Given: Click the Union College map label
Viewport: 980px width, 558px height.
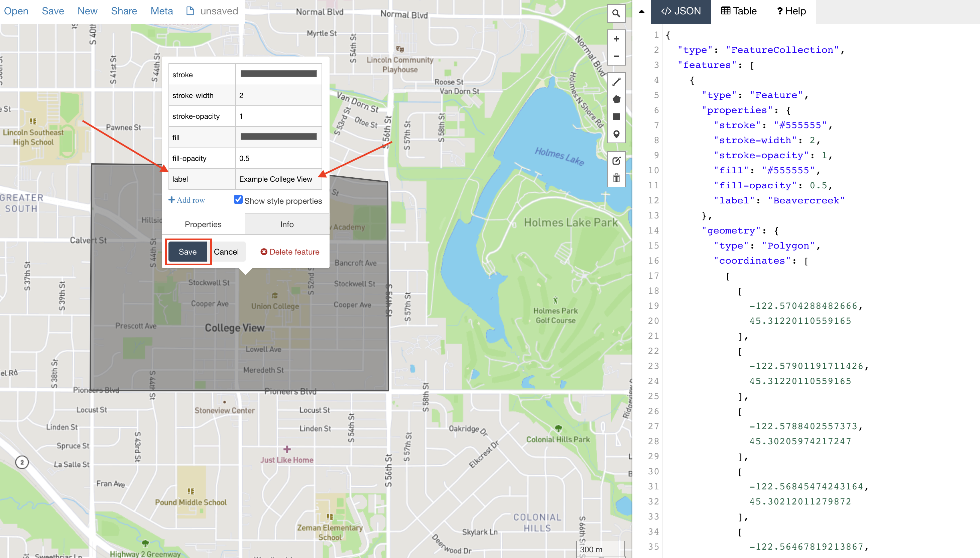Looking at the screenshot, I should (x=275, y=306).
